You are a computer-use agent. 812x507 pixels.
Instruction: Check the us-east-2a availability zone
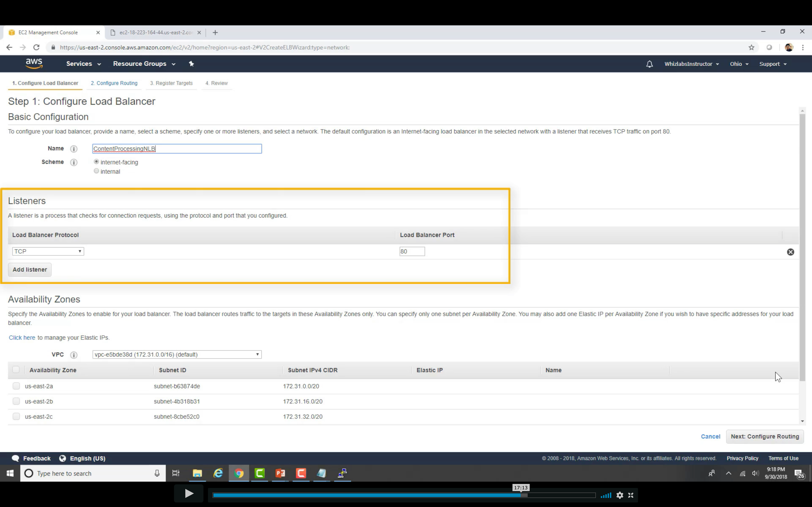(x=16, y=386)
